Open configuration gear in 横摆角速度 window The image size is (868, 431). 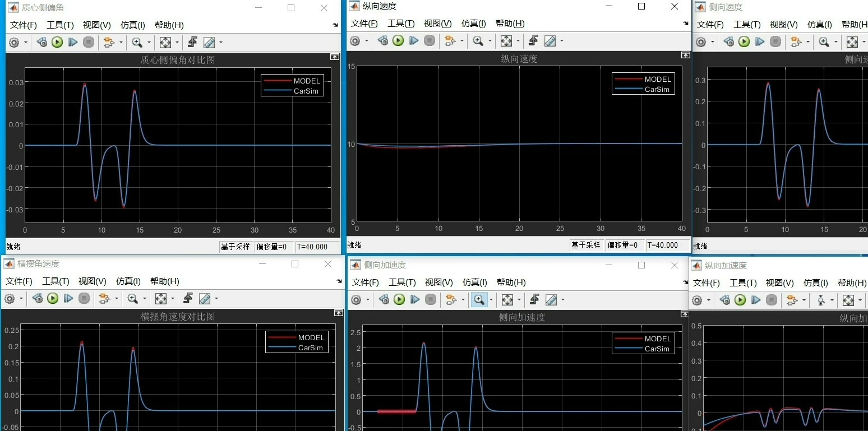[x=10, y=299]
